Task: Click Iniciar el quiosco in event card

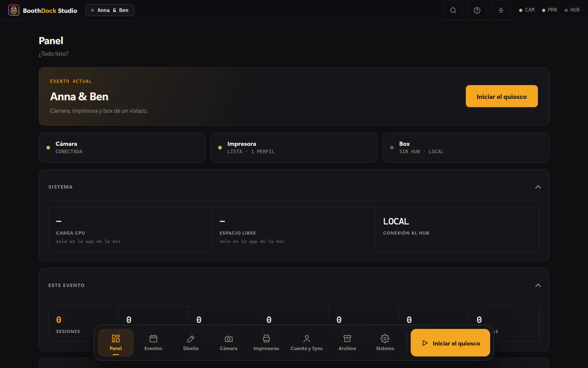Action: pos(502,96)
